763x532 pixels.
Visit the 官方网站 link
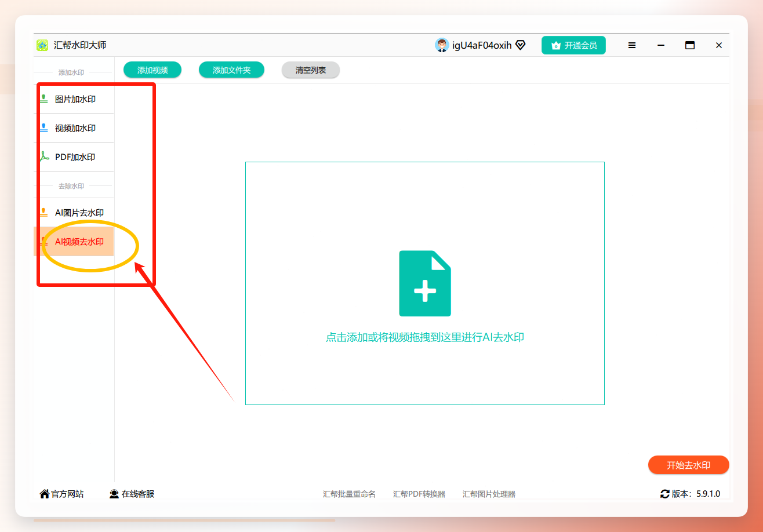click(67, 494)
